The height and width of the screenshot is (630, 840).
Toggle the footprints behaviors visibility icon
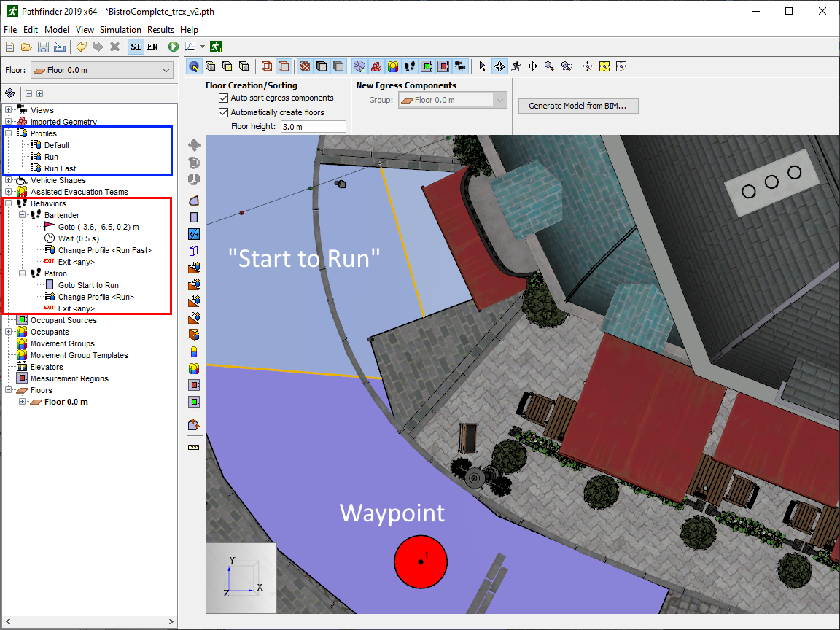(409, 66)
